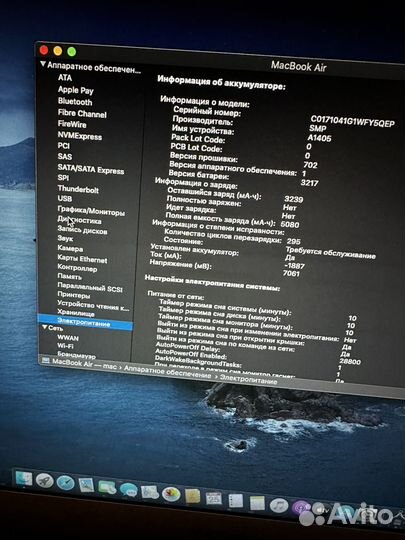This screenshot has width=405, height=540.
Task: Click device name value A1405
Action: (320, 138)
